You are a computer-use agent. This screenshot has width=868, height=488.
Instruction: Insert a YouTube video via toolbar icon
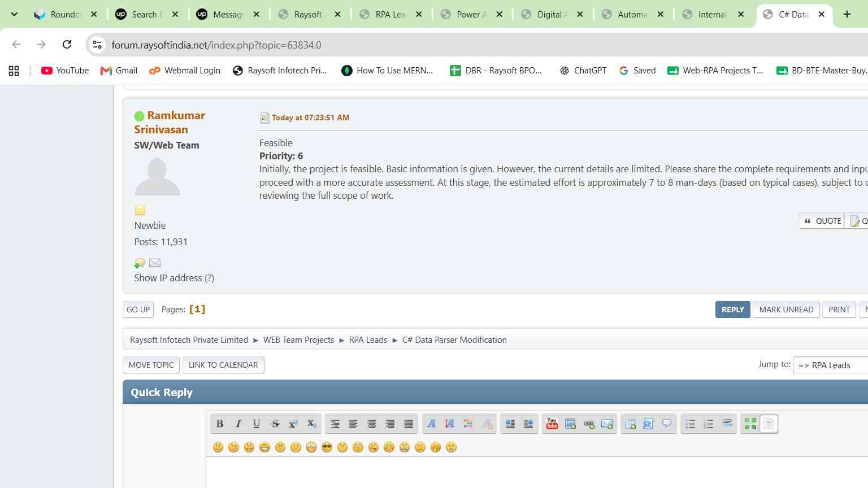pyautogui.click(x=552, y=424)
